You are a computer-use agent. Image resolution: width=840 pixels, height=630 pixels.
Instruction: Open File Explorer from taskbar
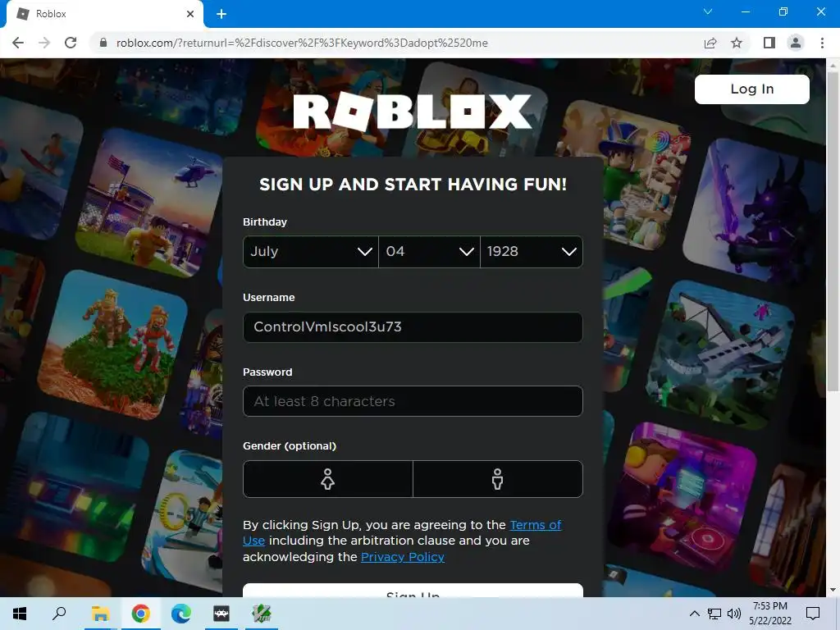tap(100, 614)
